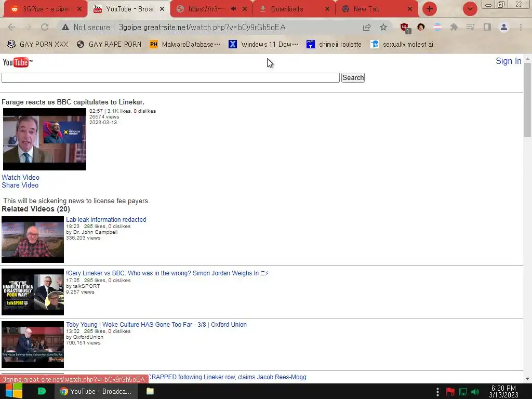Show the tray overflow three dots
Image resolution: width=532 pixels, height=399 pixels.
click(437, 392)
